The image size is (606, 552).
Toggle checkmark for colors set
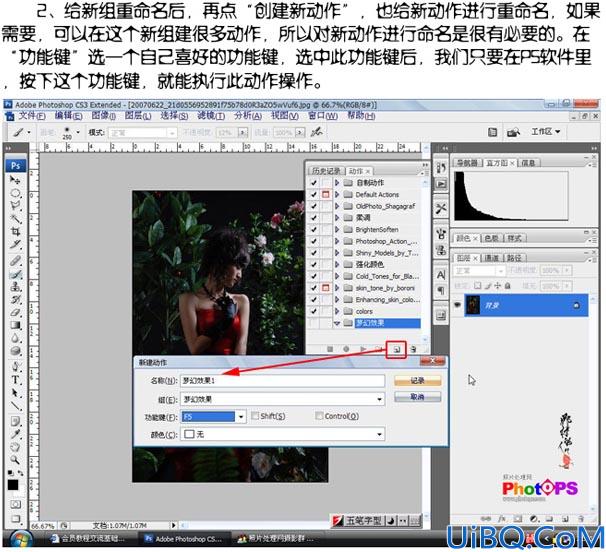tap(313, 311)
